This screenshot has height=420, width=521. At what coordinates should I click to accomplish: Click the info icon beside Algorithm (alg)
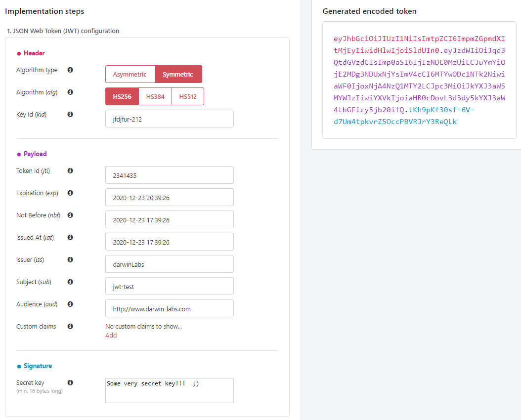click(70, 92)
